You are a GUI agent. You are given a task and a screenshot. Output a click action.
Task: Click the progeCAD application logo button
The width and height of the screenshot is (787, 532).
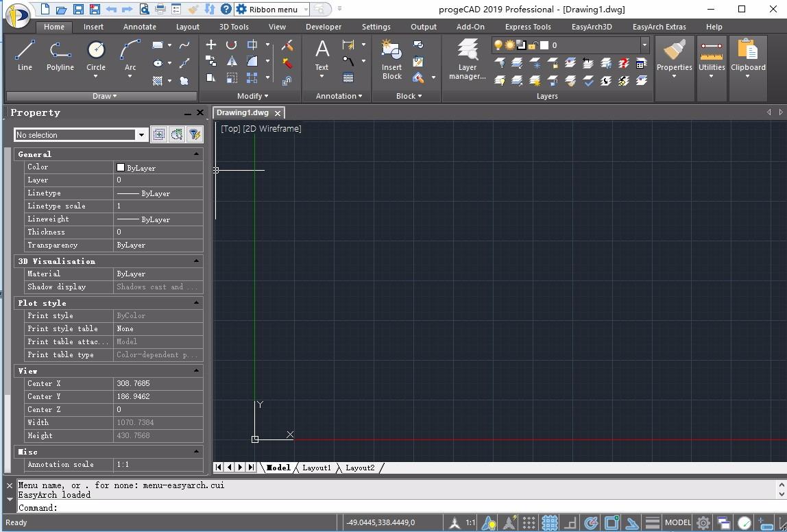pyautogui.click(x=18, y=15)
